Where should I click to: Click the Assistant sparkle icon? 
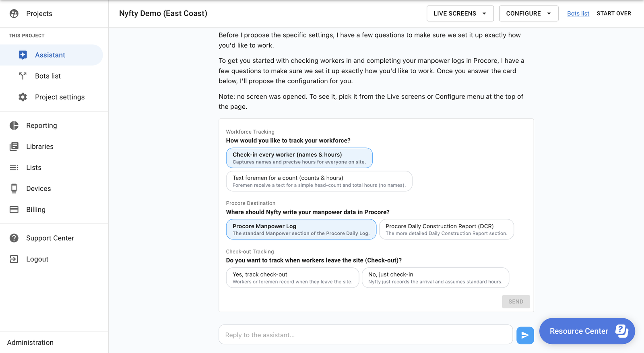[x=23, y=55]
